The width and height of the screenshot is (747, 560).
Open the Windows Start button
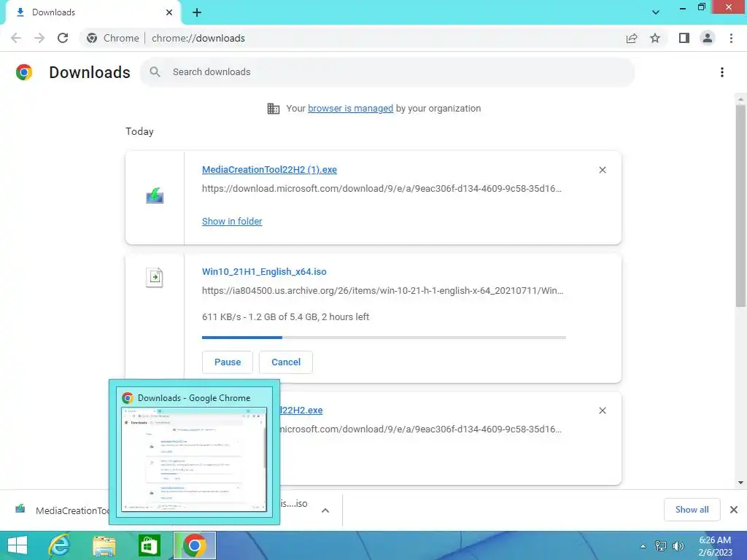(x=18, y=545)
